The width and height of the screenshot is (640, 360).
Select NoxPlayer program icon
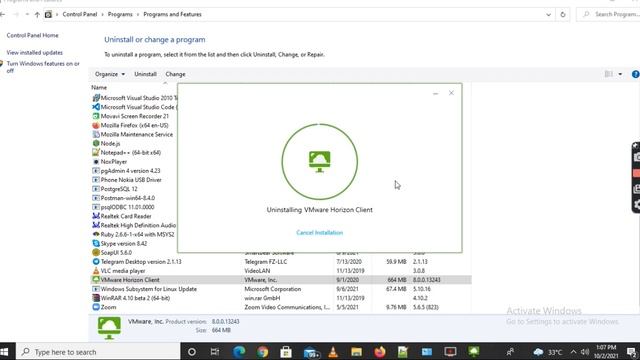click(96, 162)
